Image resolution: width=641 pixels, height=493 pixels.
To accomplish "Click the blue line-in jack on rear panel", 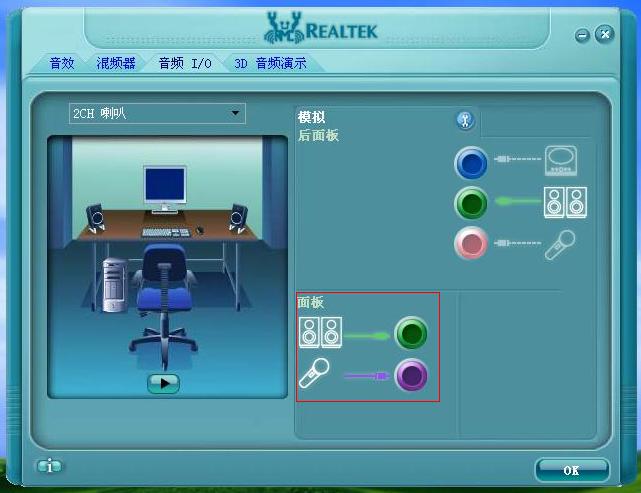I will (471, 162).
